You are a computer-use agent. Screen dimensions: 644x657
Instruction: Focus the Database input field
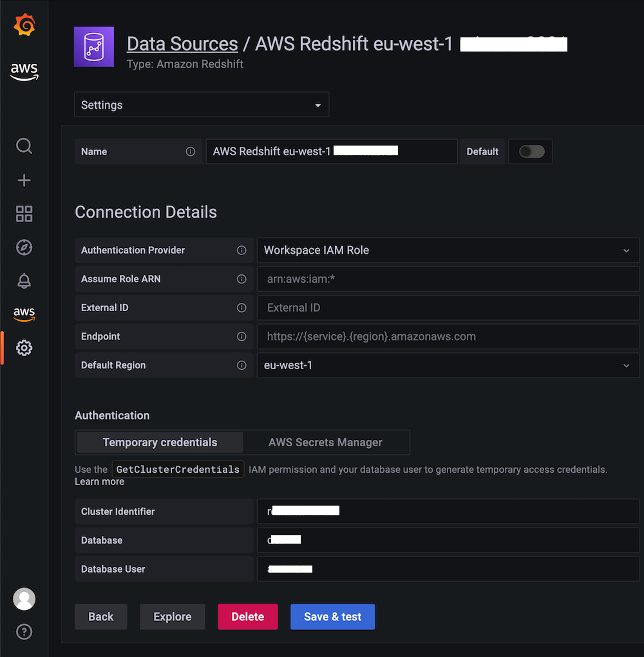(x=448, y=540)
